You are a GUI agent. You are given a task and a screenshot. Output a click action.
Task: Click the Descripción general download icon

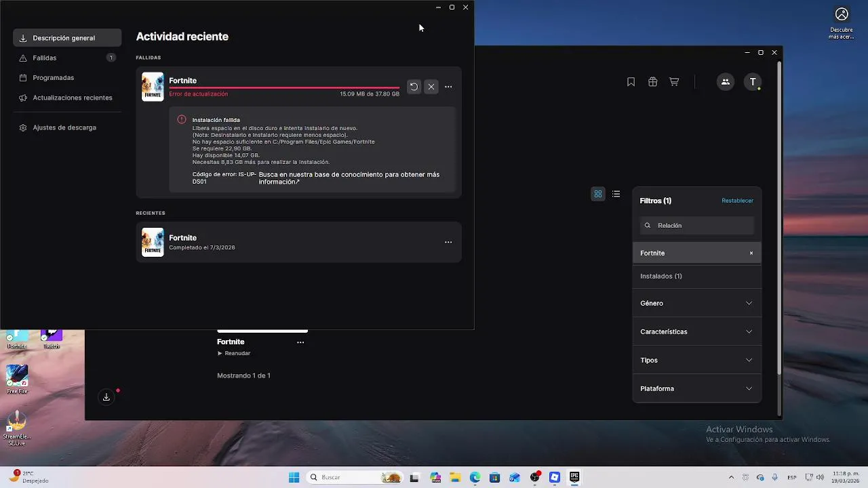click(x=23, y=39)
